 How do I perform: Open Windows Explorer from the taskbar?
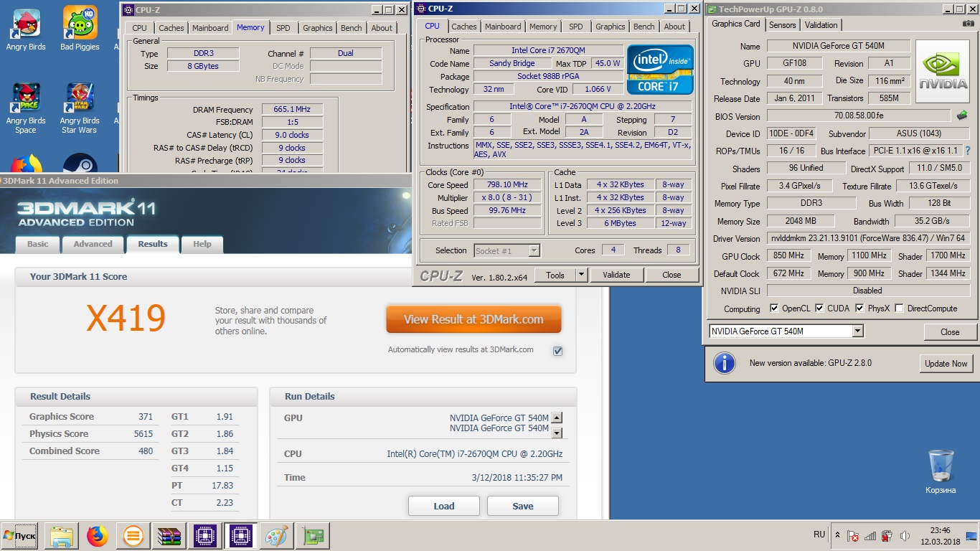tap(62, 536)
